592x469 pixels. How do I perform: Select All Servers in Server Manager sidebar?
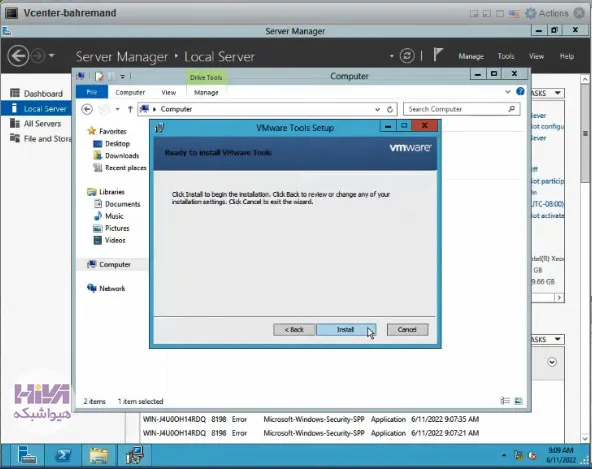(x=36, y=123)
